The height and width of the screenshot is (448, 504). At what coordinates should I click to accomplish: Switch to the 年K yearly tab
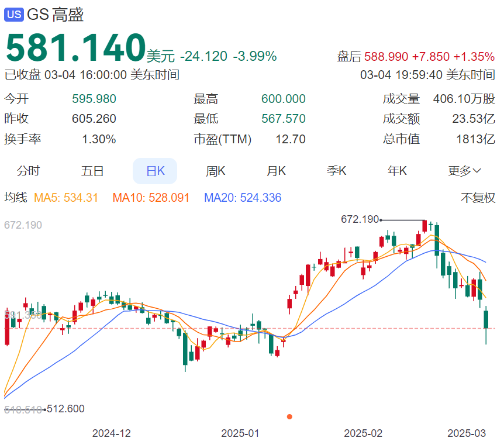click(x=397, y=171)
